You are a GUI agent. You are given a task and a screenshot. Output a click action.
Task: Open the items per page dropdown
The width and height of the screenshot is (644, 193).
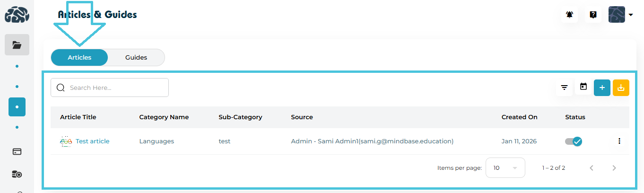(x=505, y=168)
